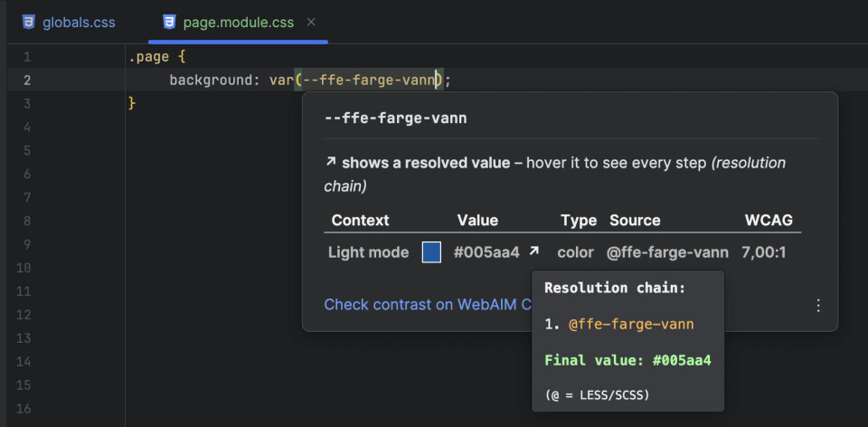868x427 pixels.
Task: Click the CSS file icon on page.module.css tab
Action: click(169, 22)
